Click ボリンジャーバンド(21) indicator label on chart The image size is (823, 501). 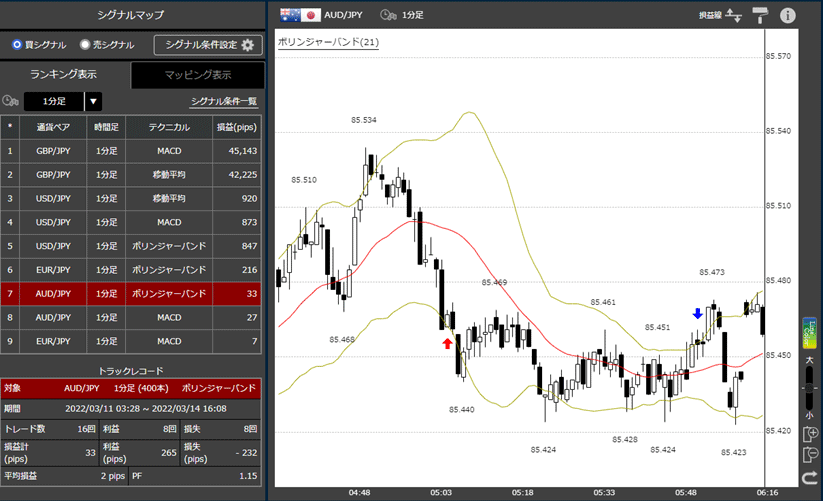pos(327,42)
